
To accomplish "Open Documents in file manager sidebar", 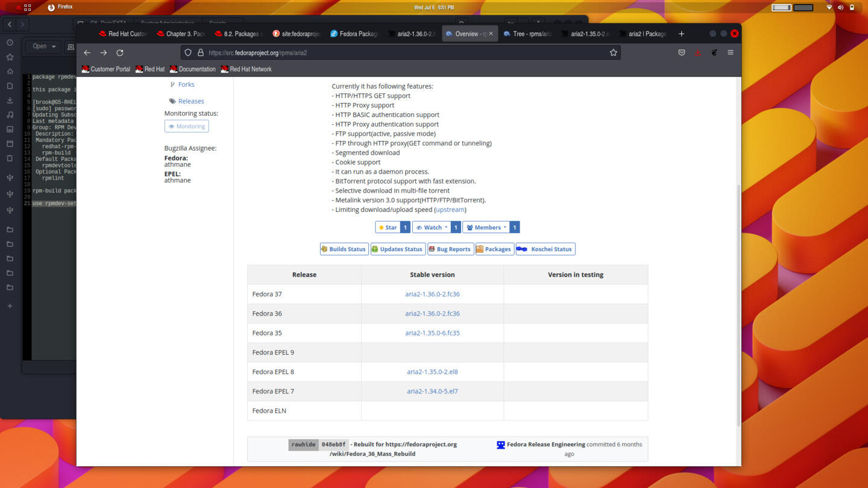I will click(x=10, y=86).
